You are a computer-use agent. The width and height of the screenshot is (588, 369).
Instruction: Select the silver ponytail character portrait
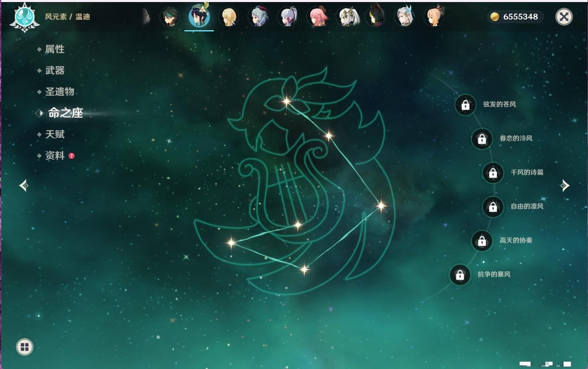click(x=288, y=17)
